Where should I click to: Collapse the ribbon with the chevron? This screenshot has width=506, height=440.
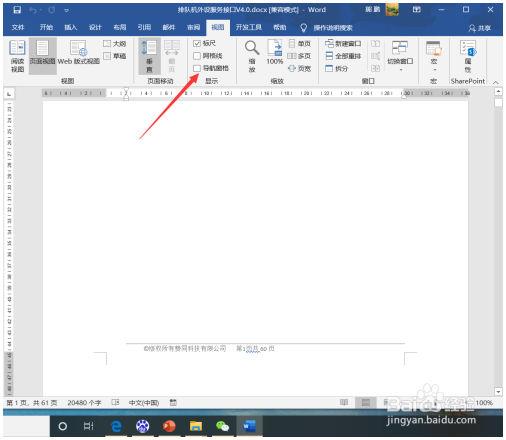click(x=496, y=82)
